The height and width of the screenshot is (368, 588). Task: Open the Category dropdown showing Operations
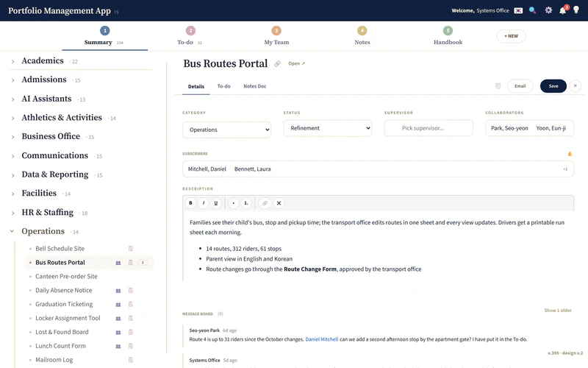[x=226, y=130]
